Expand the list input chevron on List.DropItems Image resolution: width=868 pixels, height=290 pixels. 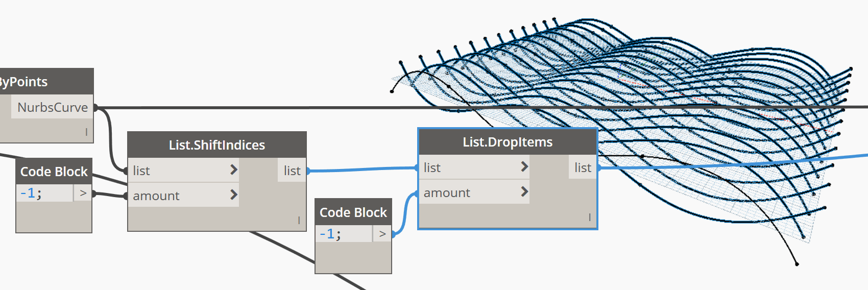point(524,166)
